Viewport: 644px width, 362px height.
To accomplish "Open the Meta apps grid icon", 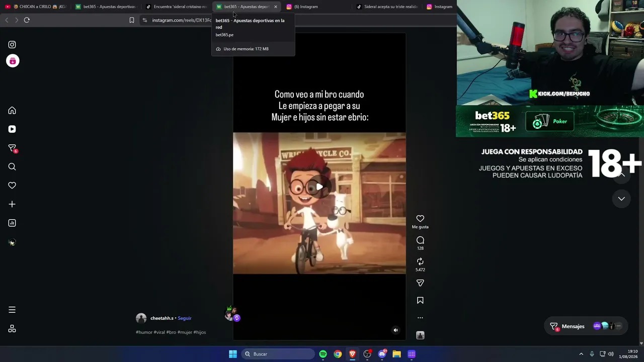I will pos(12,329).
